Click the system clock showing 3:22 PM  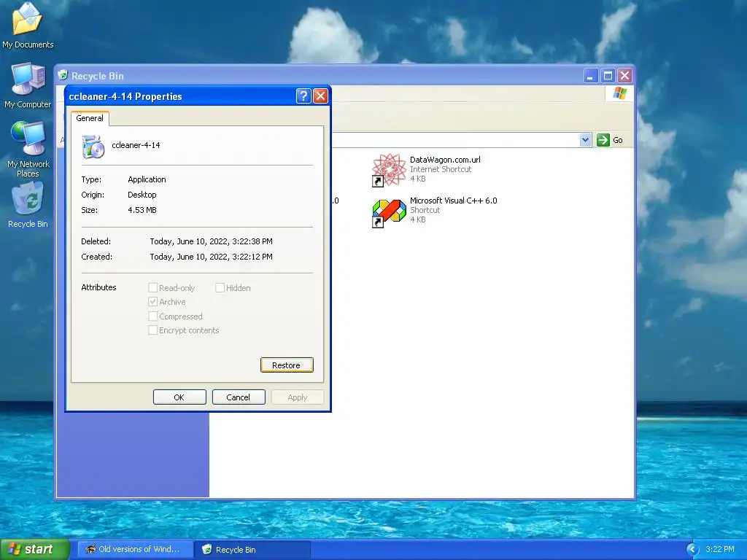(x=720, y=549)
